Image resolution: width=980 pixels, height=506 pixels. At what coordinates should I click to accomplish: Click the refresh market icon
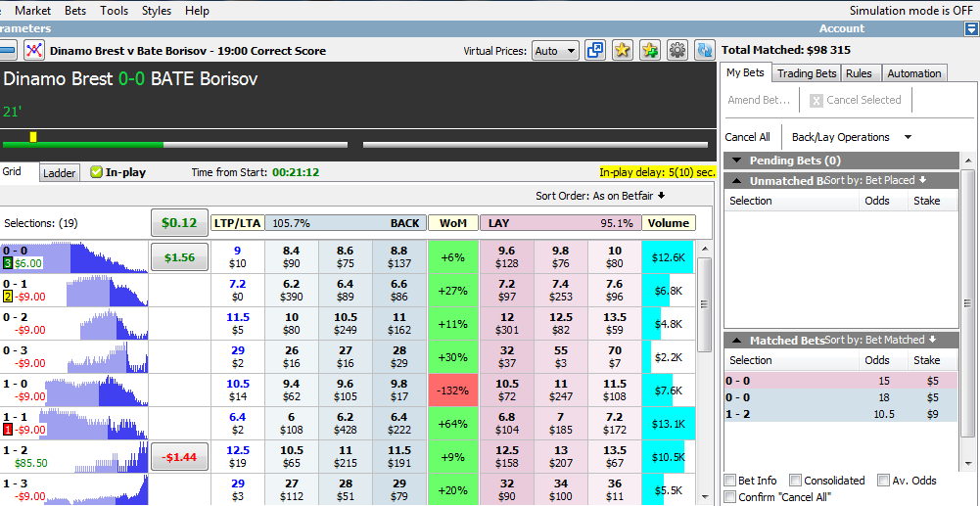coord(706,51)
